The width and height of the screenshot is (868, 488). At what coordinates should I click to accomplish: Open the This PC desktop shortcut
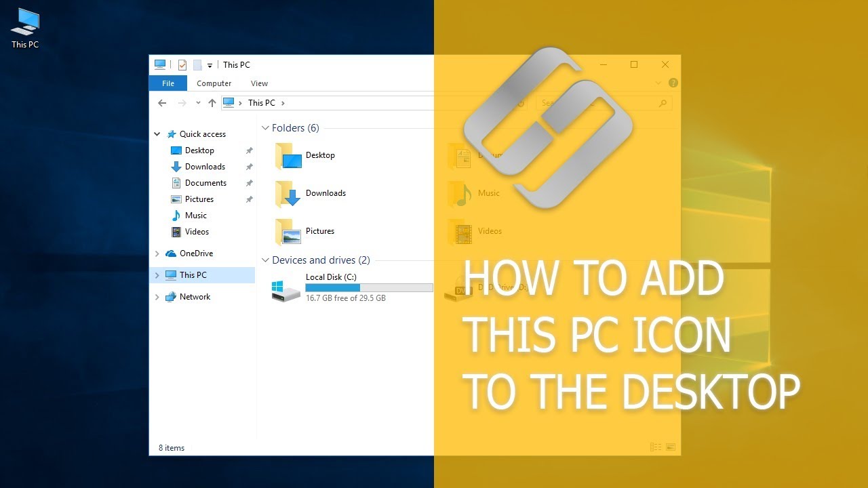point(24,20)
